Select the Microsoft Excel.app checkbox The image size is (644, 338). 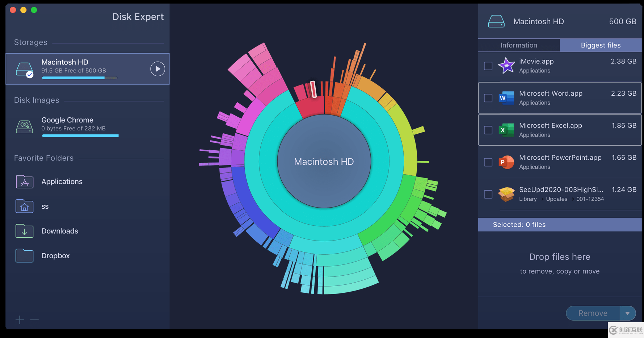click(x=488, y=130)
